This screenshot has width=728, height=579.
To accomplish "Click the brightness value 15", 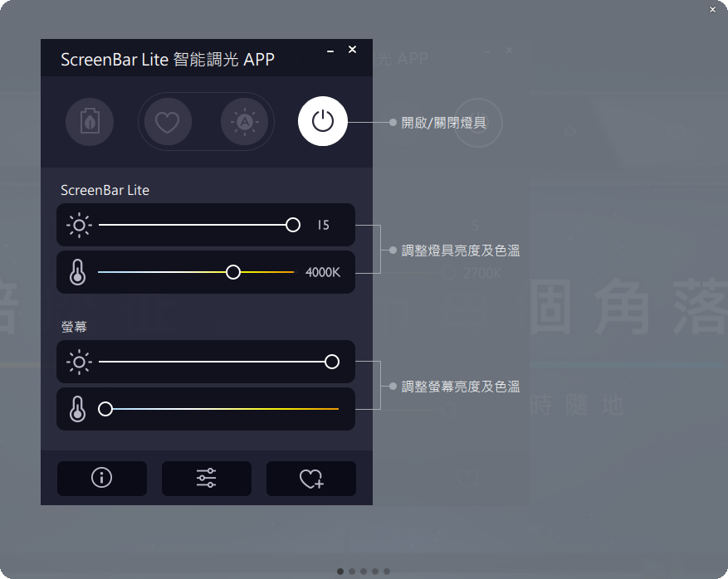I will [323, 226].
